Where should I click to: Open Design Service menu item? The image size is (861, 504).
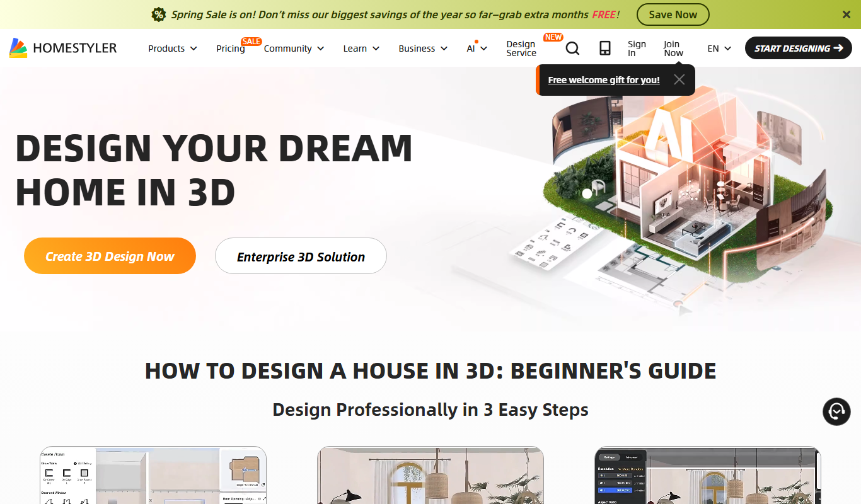[521, 49]
